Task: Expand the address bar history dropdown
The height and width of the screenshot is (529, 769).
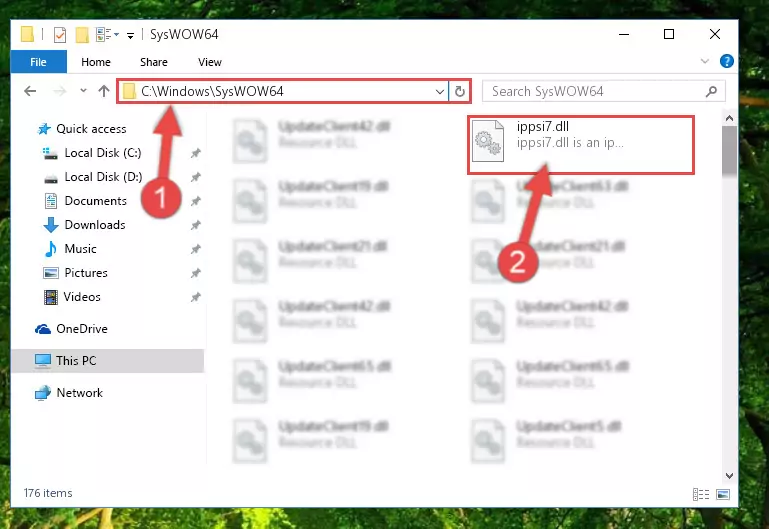Action: (440, 92)
